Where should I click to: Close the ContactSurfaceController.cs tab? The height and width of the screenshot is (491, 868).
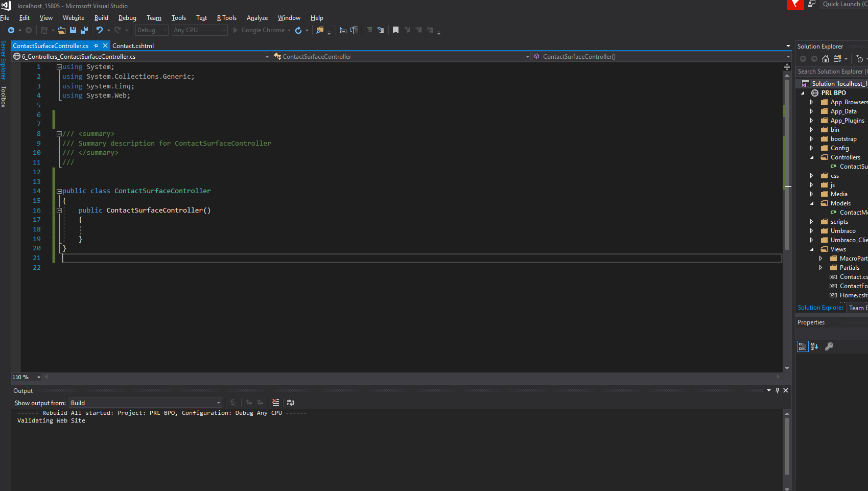105,45
